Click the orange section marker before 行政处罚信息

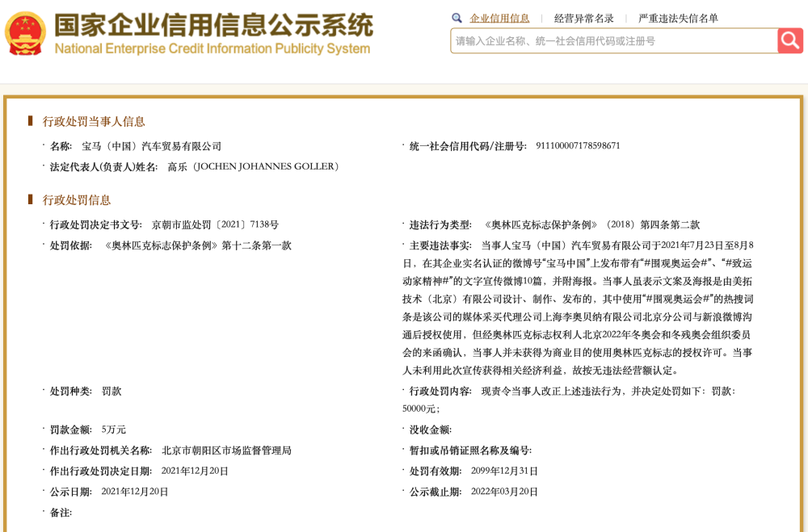[x=30, y=199]
